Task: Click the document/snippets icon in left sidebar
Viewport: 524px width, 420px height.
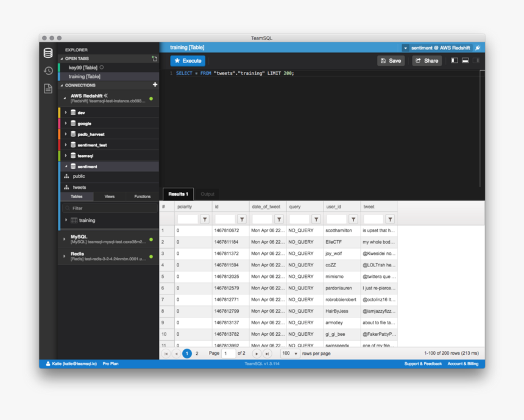Action: [x=48, y=89]
